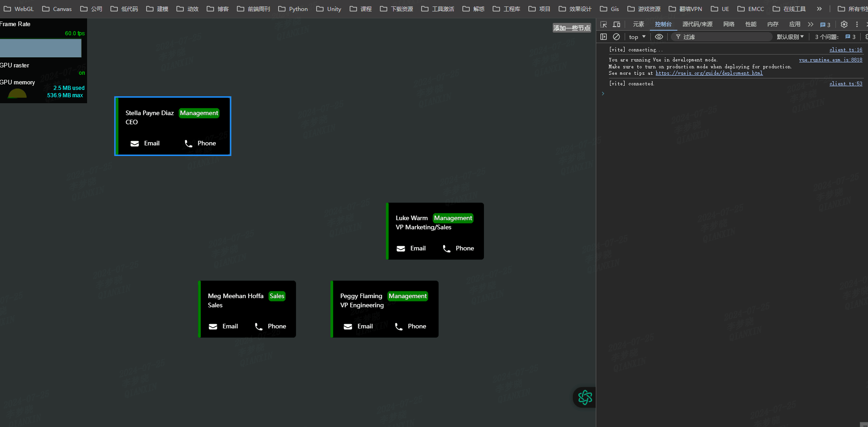The height and width of the screenshot is (427, 868).
Task: Clear the console with the ban icon
Action: click(x=616, y=37)
